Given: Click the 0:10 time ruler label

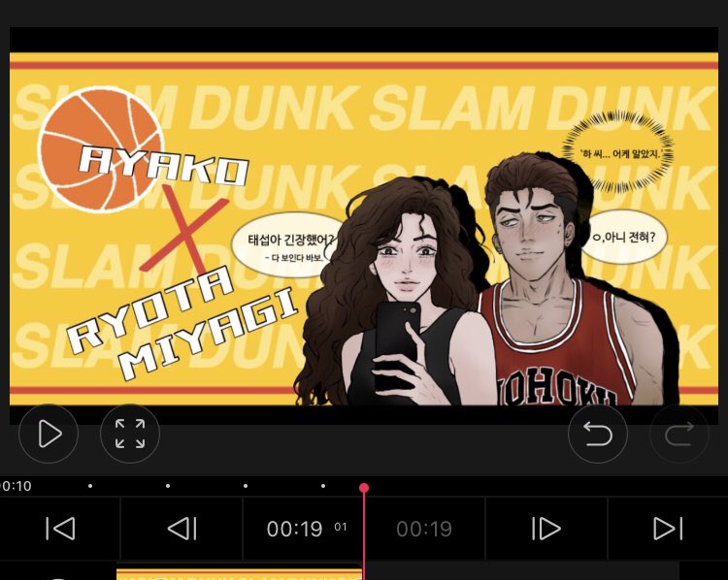Looking at the screenshot, I should click(x=16, y=486).
